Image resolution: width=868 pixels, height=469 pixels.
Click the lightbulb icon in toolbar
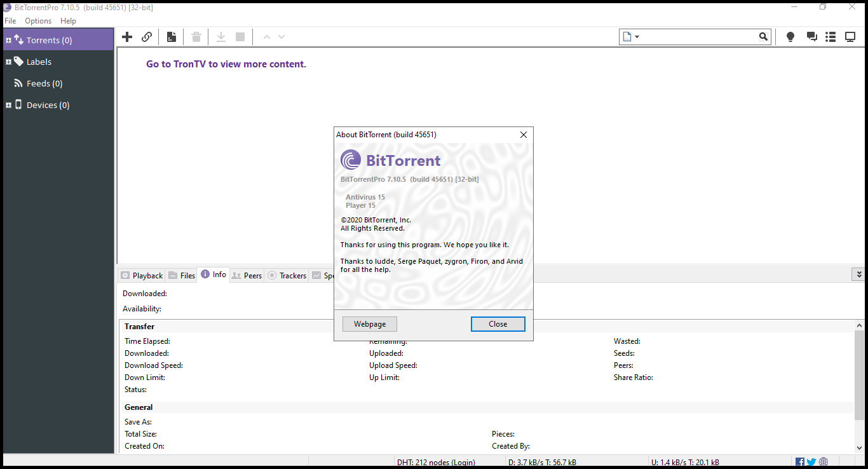click(x=790, y=37)
